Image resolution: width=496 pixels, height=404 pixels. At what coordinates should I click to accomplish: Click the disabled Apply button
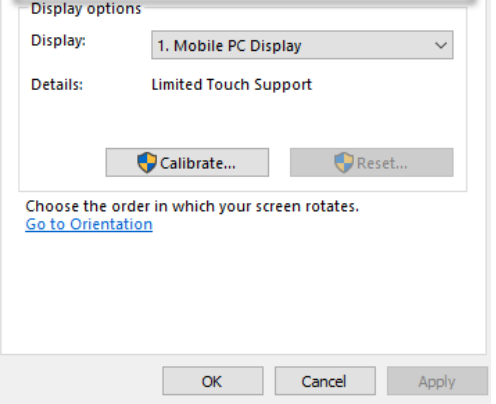[437, 381]
